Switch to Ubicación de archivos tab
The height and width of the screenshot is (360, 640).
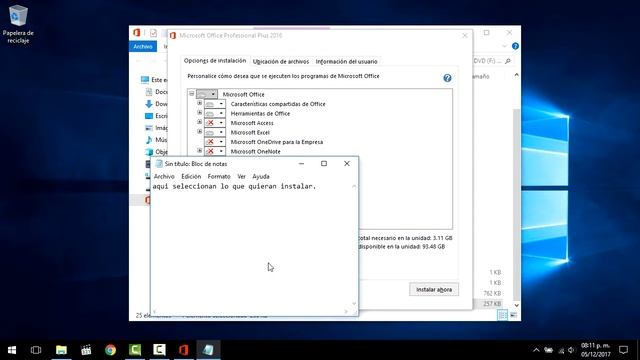tap(281, 62)
